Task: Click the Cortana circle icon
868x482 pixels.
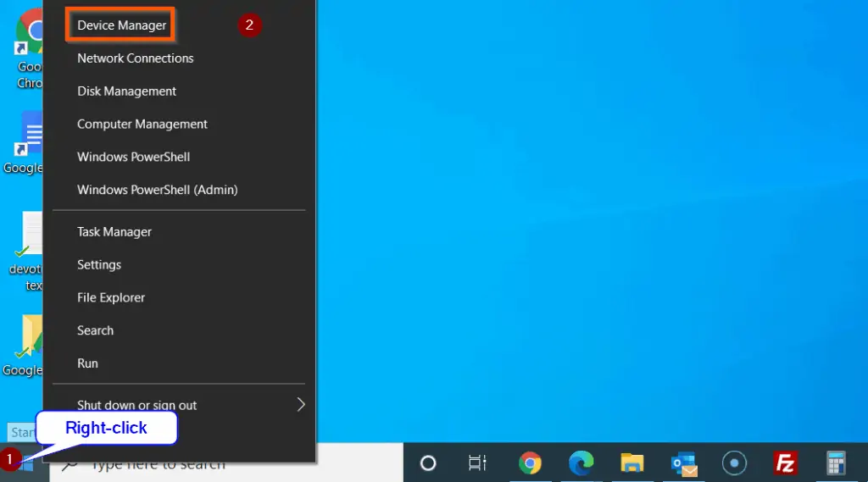Action: click(428, 463)
